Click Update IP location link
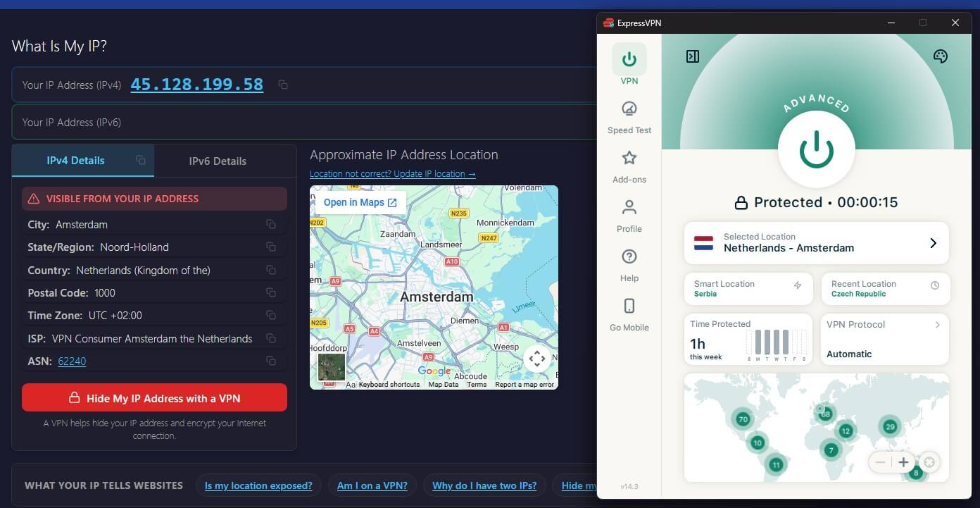The image size is (980, 508). click(393, 174)
